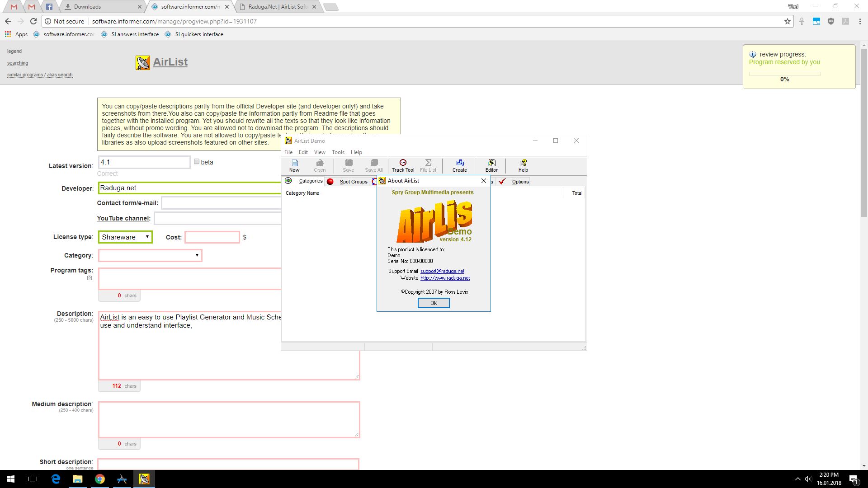Image resolution: width=868 pixels, height=488 pixels.
Task: Toggle the Spot Groups radio button
Action: 330,181
